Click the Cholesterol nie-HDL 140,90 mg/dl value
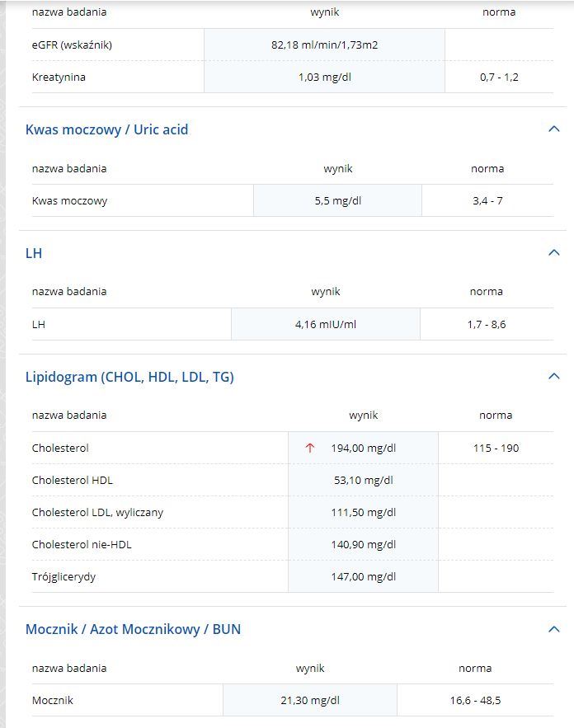Screen dimensions: 574x728 (x=363, y=544)
